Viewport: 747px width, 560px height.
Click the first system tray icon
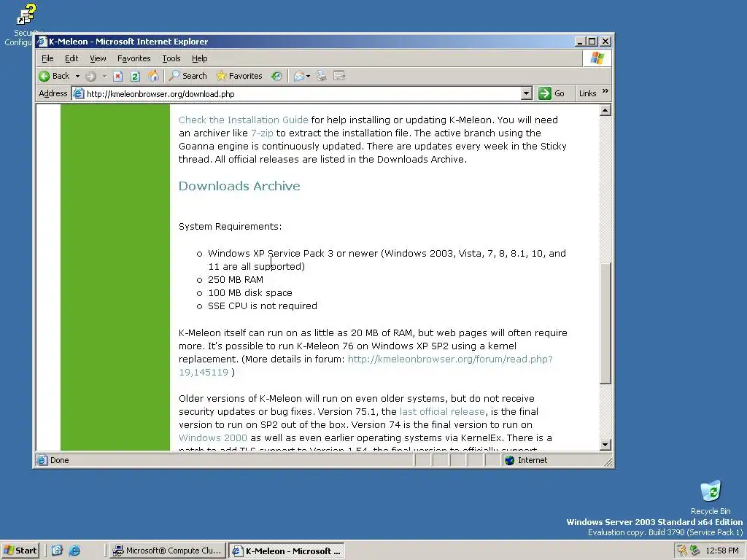(682, 551)
